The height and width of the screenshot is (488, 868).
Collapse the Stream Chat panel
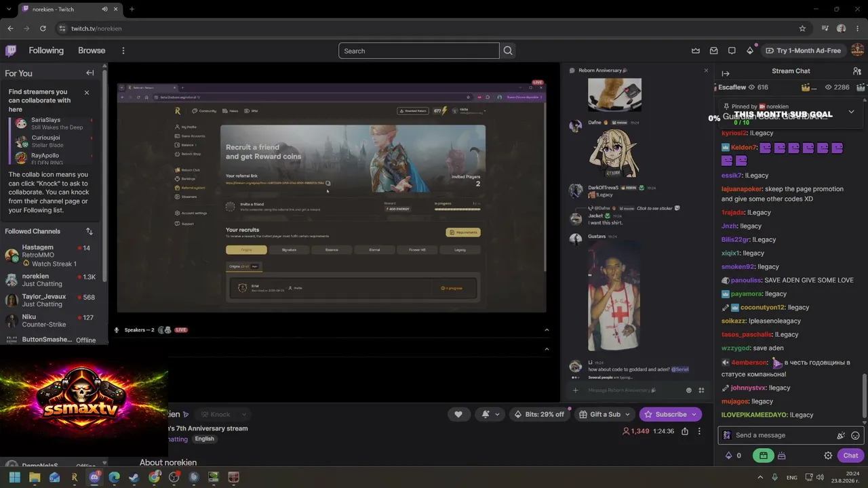point(726,73)
